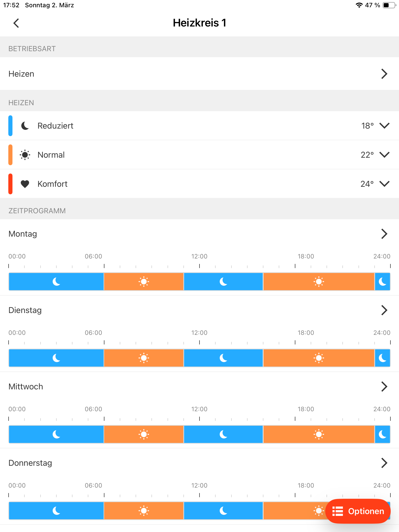Expand the Reduziert 18° temperature dropdown
Image resolution: width=399 pixels, height=532 pixels.
point(384,126)
